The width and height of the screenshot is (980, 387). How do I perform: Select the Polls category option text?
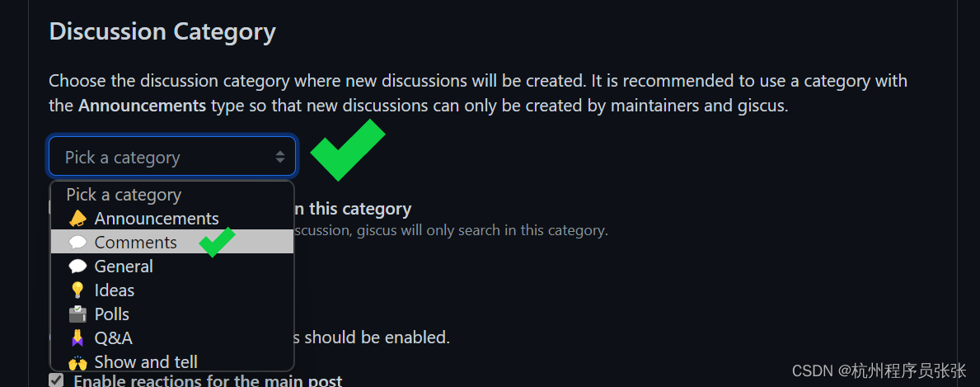(x=112, y=314)
